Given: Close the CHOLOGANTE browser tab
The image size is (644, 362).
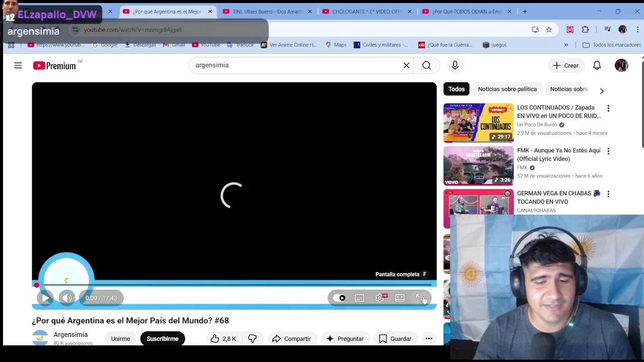Looking at the screenshot, I should [x=410, y=11].
